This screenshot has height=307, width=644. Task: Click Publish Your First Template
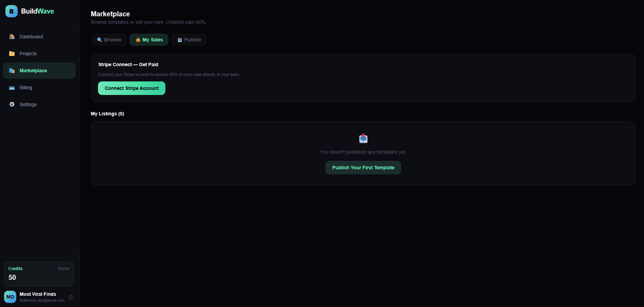click(363, 167)
